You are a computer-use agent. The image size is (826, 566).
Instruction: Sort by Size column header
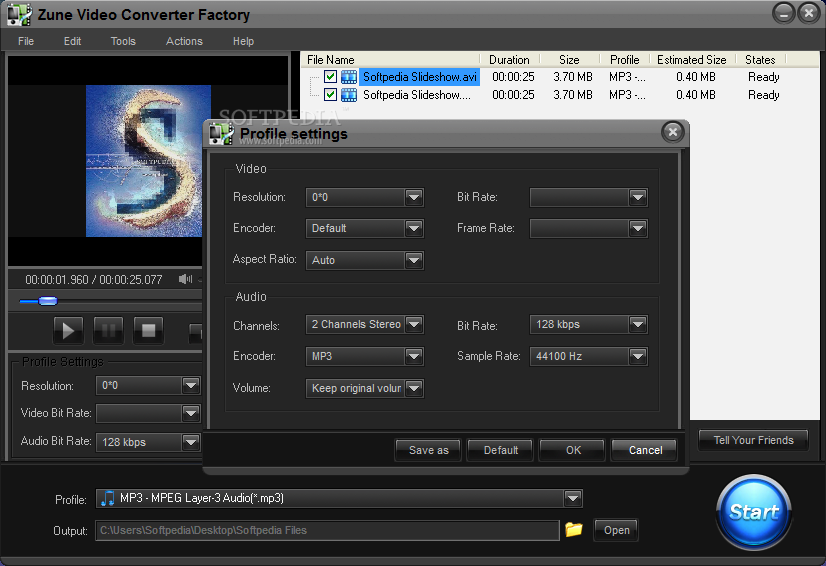(569, 60)
